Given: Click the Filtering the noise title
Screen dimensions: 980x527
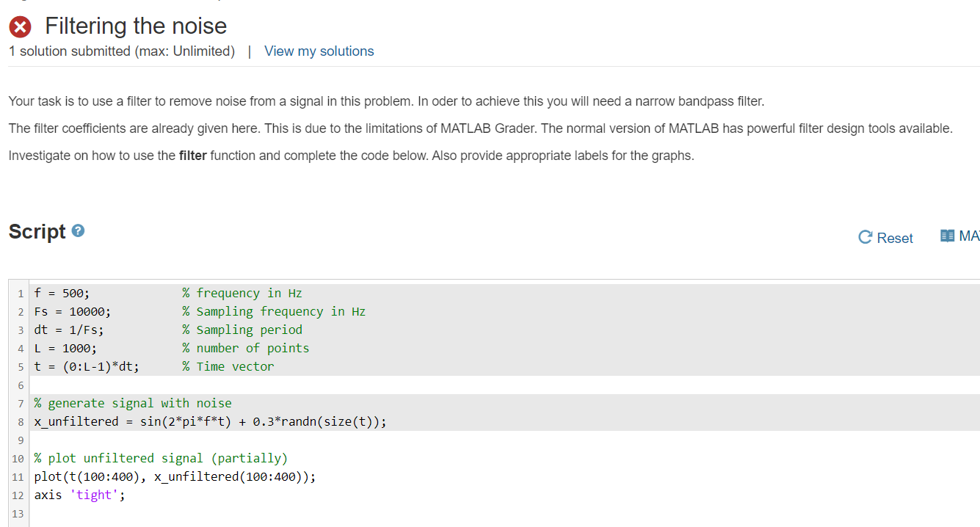Looking at the screenshot, I should pyautogui.click(x=135, y=26).
